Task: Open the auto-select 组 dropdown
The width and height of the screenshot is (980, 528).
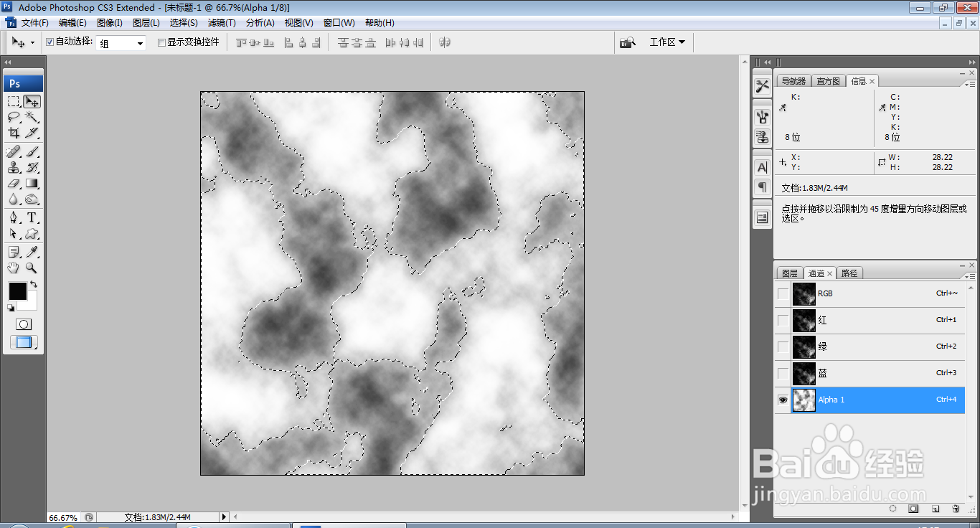Action: (x=121, y=43)
